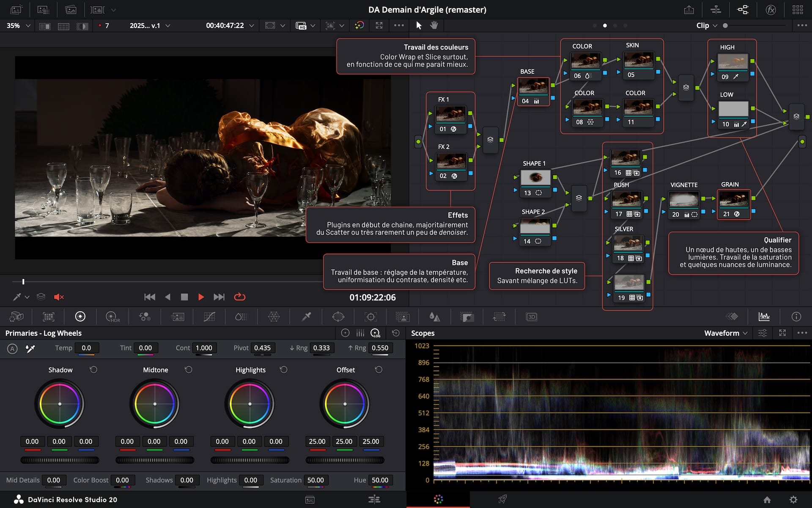Reset the Shadow color wheel
This screenshot has width=812, height=508.
(x=93, y=370)
